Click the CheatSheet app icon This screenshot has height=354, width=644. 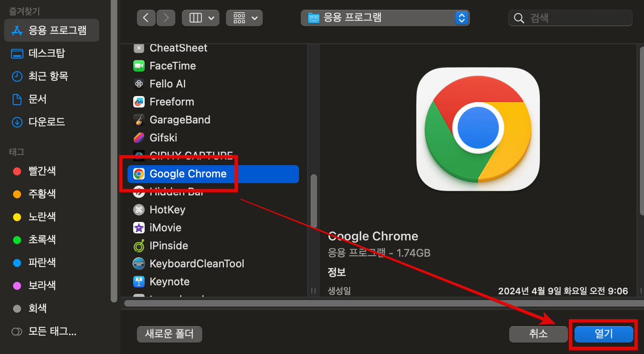click(139, 48)
